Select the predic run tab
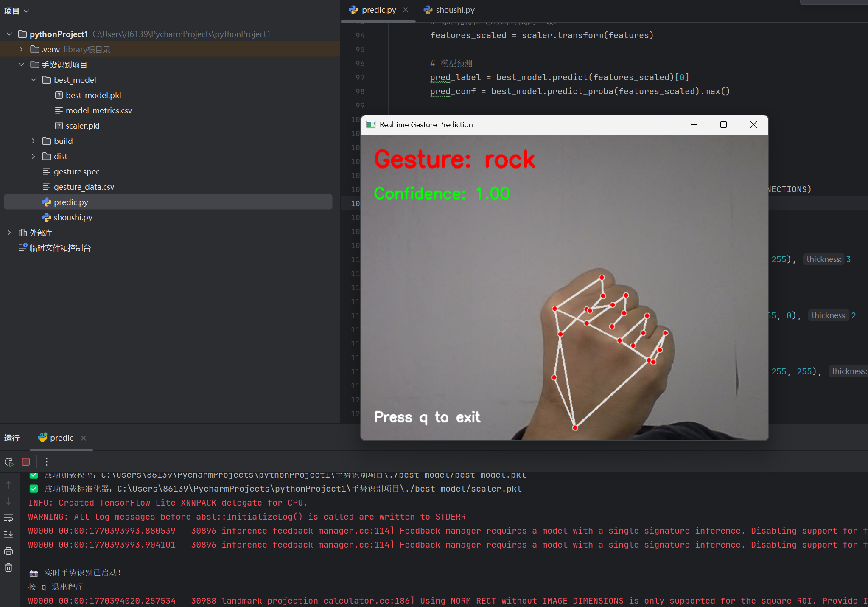 (x=61, y=438)
